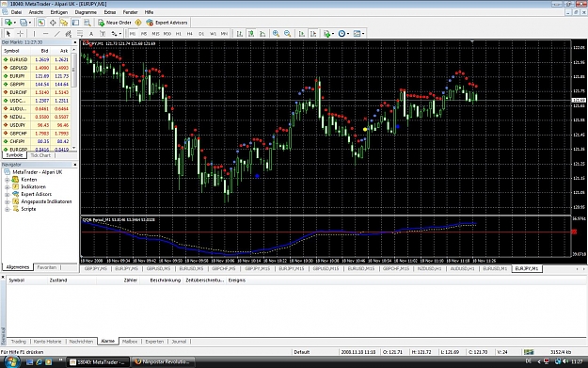Open the Ansicht menu
Image resolution: width=588 pixels, height=368 pixels.
[36, 12]
